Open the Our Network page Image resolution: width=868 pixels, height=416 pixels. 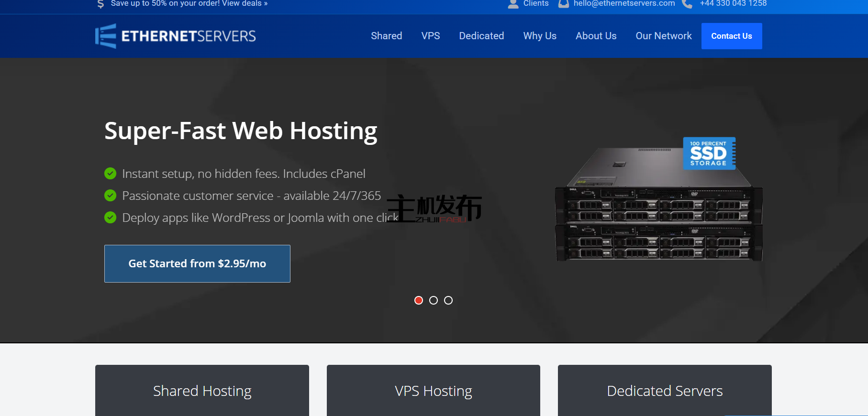click(x=663, y=36)
